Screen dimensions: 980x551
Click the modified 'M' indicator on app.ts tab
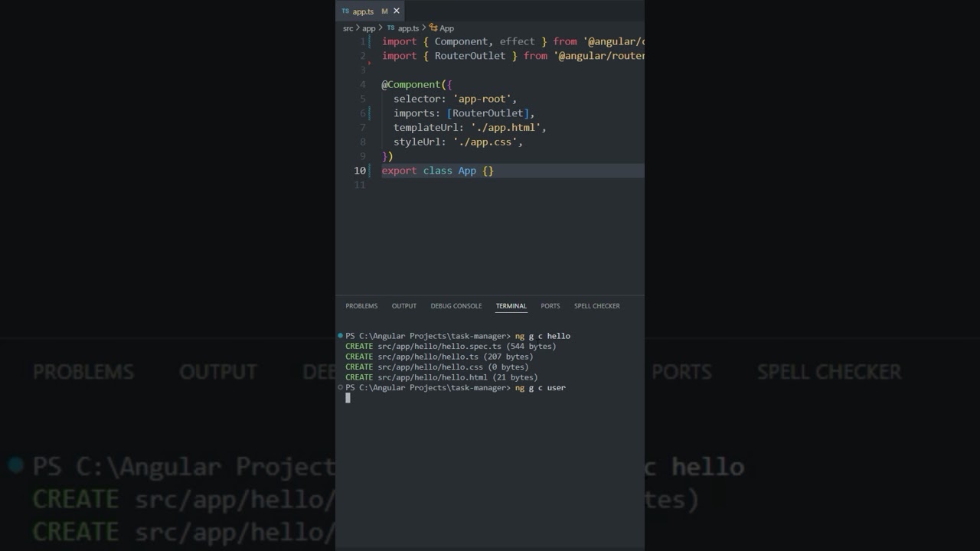(x=384, y=11)
